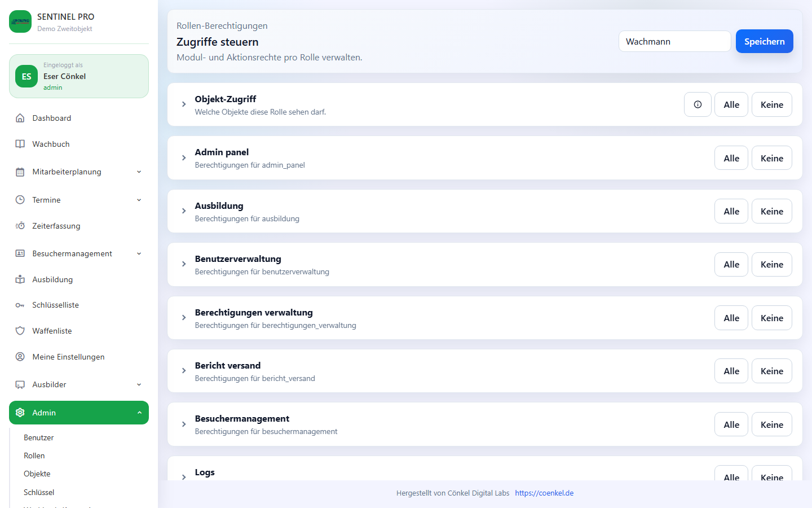Click the Waffenliste shield icon
The height and width of the screenshot is (508, 812).
tap(20, 331)
